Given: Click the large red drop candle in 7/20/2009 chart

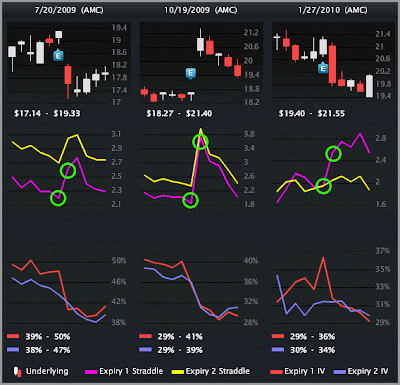Looking at the screenshot, I should click(x=68, y=75).
